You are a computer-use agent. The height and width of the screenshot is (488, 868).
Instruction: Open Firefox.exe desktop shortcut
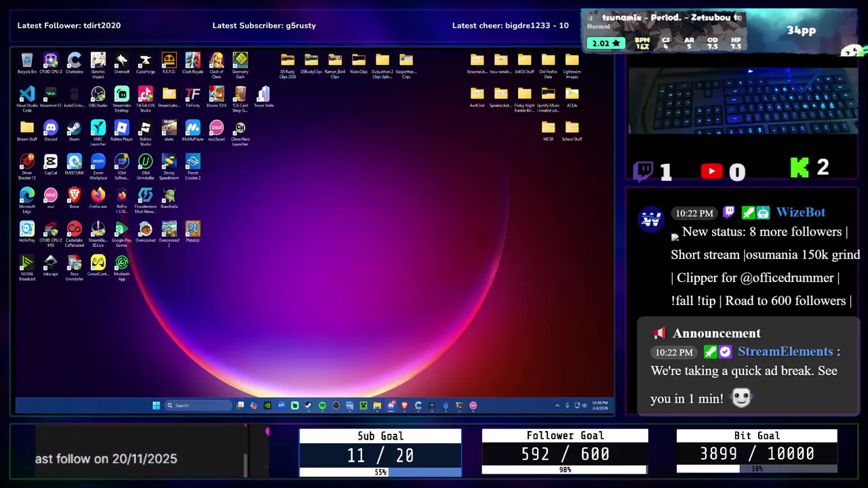click(98, 198)
